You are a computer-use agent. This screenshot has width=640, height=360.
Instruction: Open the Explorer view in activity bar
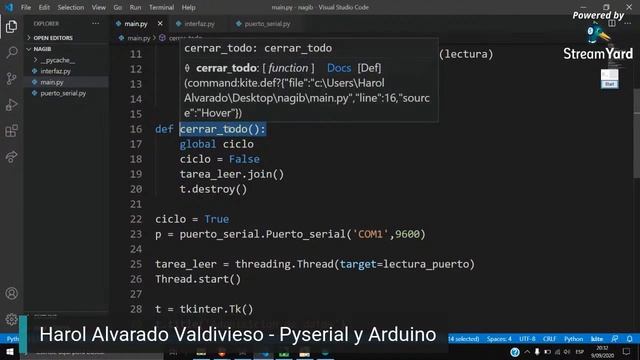(x=11, y=27)
